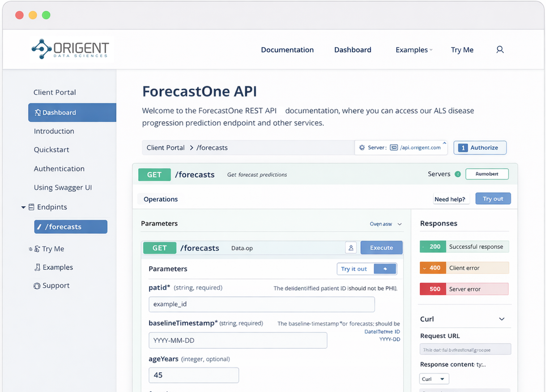Collapse the Server address dropdown chevron
Image resolution: width=546 pixels, height=392 pixels.
click(x=444, y=142)
